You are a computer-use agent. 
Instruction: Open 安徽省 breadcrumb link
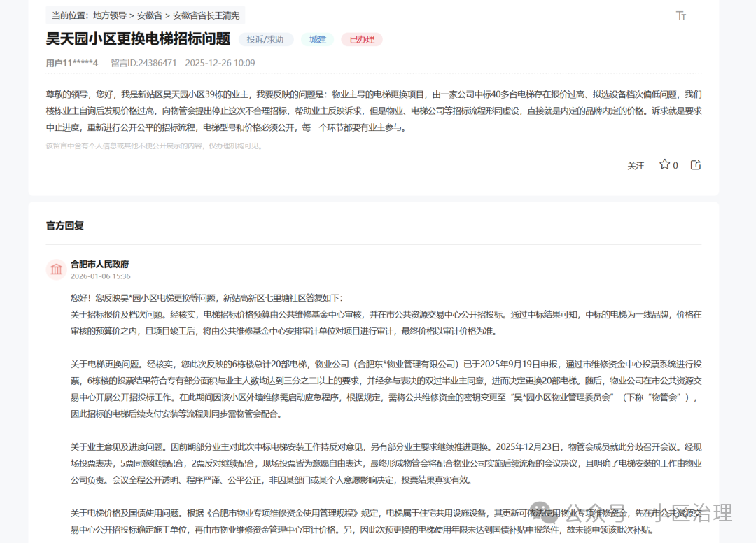click(150, 15)
